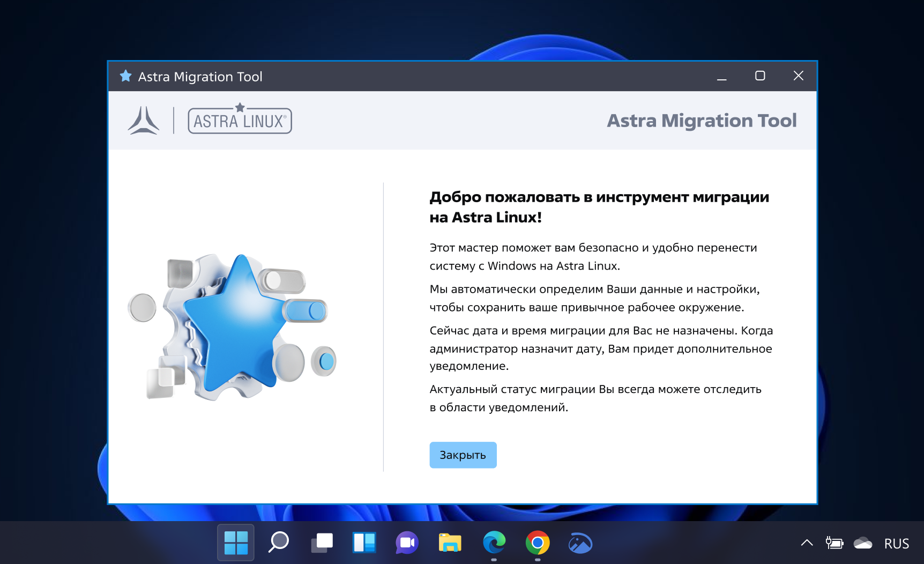
Task: Open the RUS input language switcher
Action: click(897, 544)
